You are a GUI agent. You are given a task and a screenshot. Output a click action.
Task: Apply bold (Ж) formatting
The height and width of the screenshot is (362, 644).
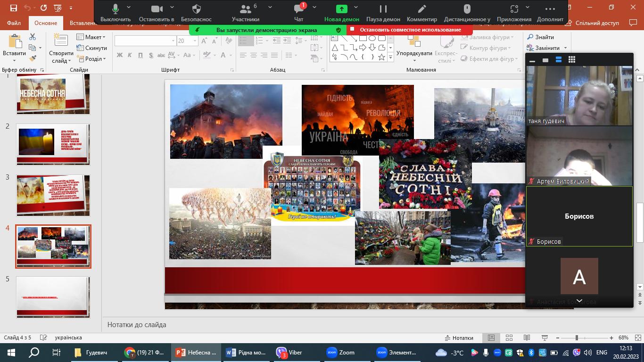tap(120, 55)
